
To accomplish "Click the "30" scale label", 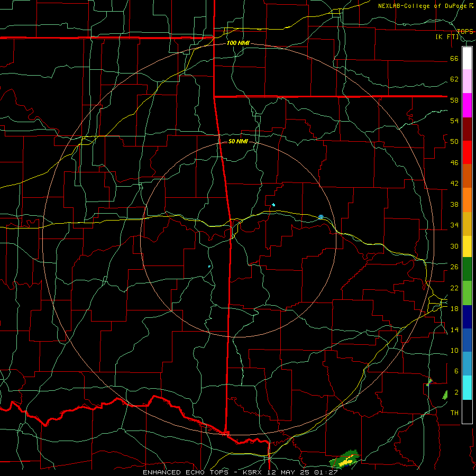I will tap(454, 246).
